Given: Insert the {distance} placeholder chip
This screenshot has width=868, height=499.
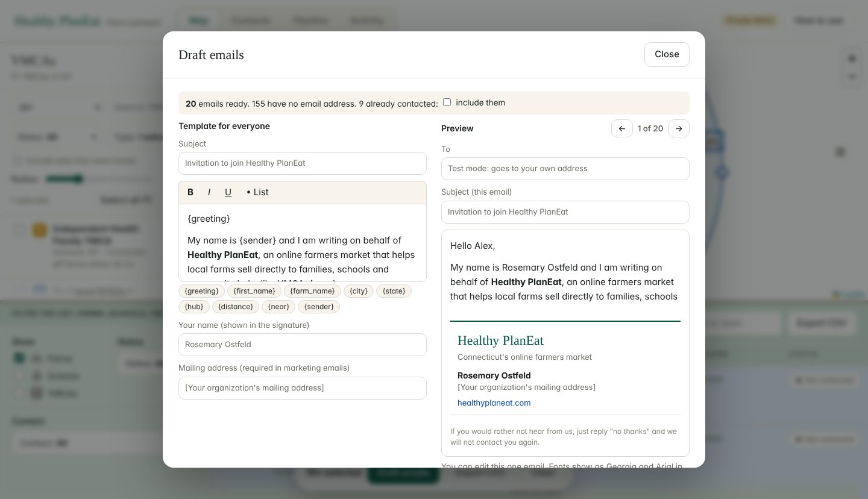Looking at the screenshot, I should (236, 307).
